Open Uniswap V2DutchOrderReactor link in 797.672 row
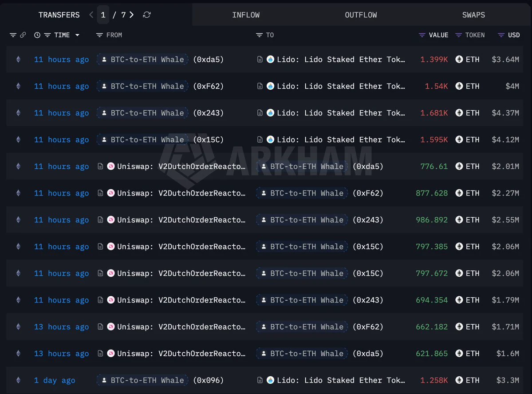 (x=181, y=274)
